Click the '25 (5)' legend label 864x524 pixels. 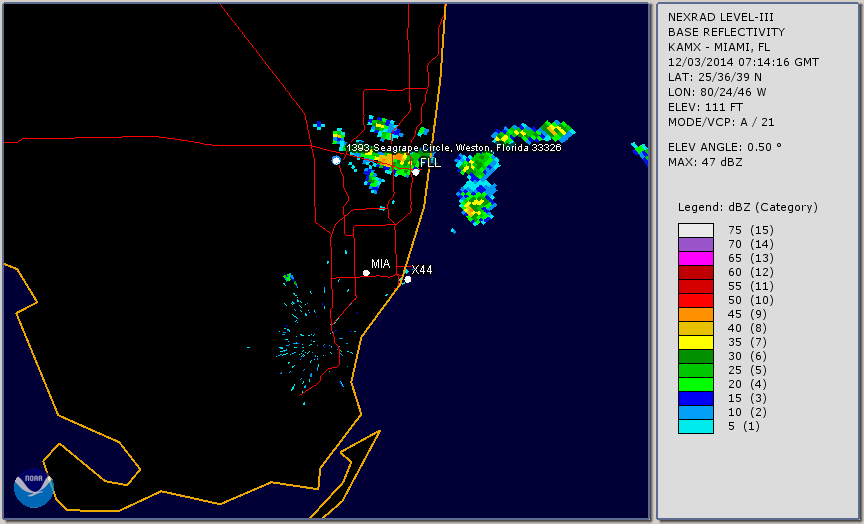pos(747,370)
